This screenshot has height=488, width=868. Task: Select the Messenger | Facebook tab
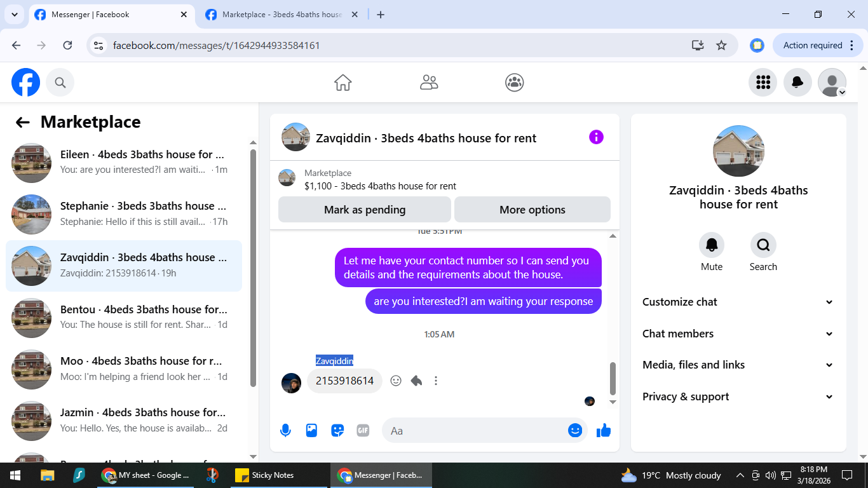coord(111,15)
